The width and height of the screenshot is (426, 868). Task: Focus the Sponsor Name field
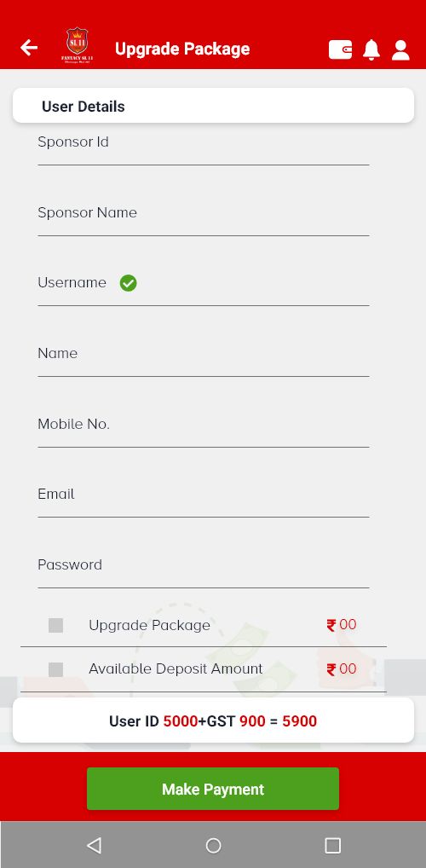[204, 217]
